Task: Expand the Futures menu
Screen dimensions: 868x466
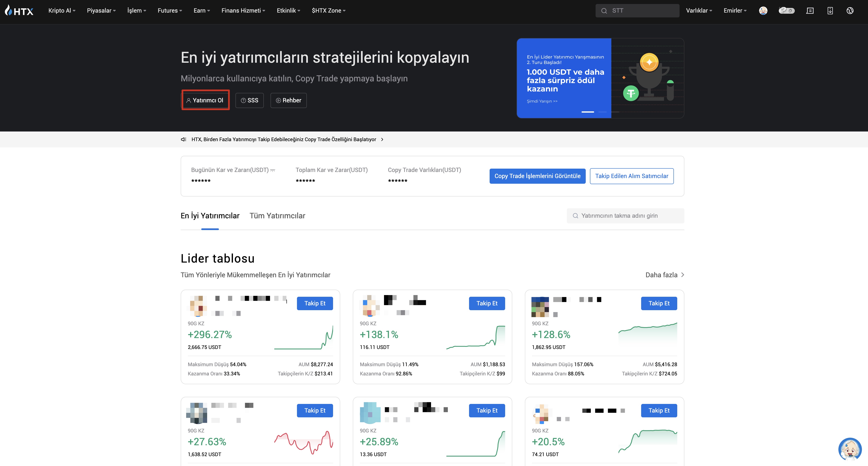Action: point(170,10)
